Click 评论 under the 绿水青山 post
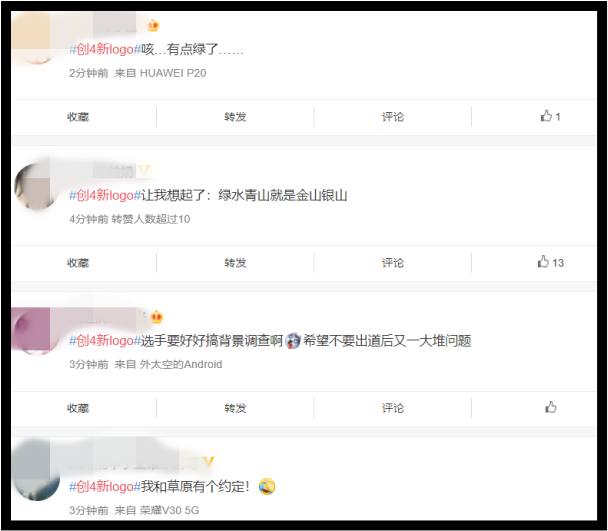Image resolution: width=608 pixels, height=531 pixels. (x=393, y=263)
